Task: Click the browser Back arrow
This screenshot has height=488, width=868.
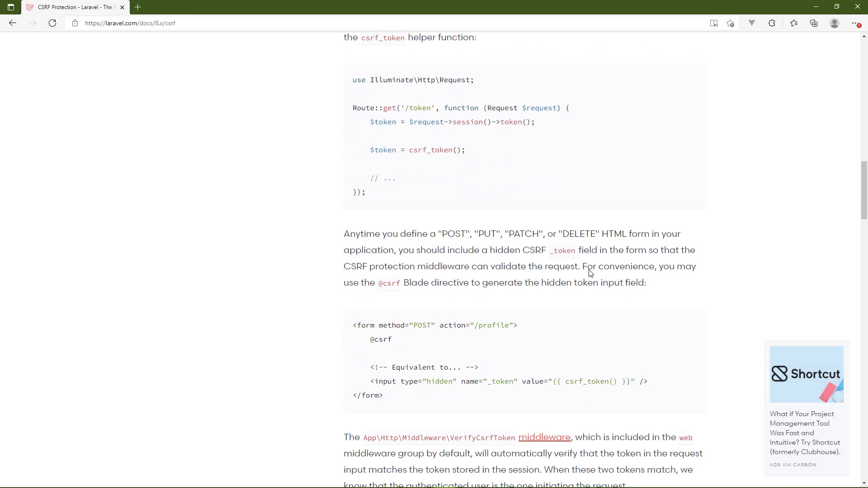Action: (x=13, y=23)
